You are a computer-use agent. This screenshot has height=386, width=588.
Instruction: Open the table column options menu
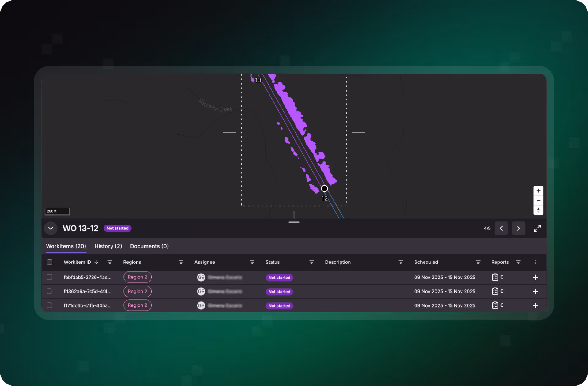pyautogui.click(x=535, y=262)
